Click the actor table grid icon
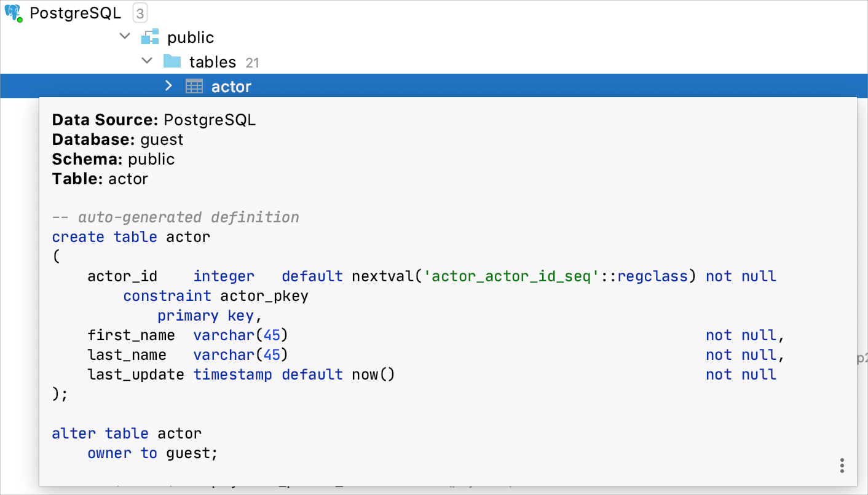 (194, 87)
